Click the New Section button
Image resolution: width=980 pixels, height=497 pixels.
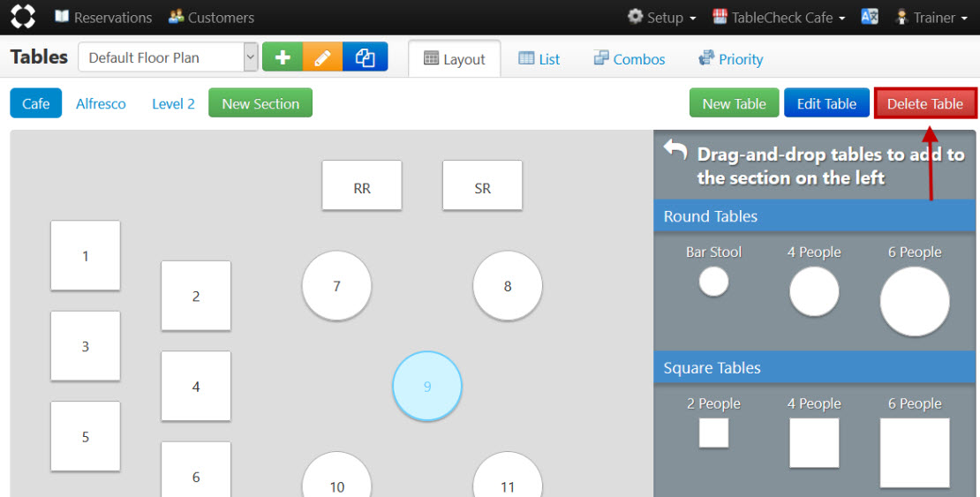point(260,103)
